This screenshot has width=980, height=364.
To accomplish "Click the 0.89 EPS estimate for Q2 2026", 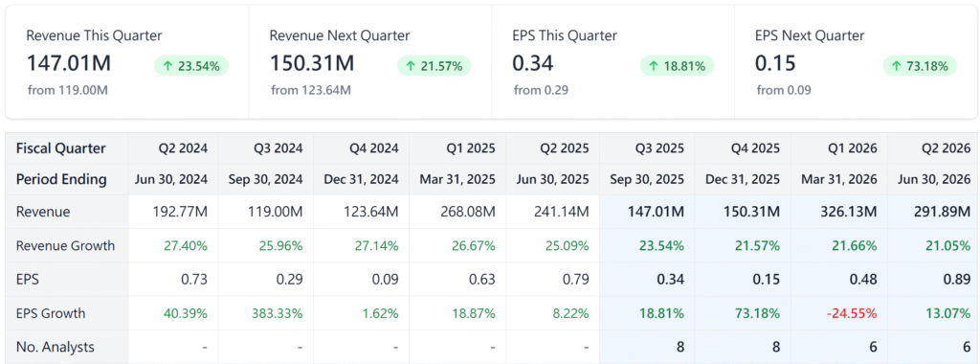I will pyautogui.click(x=959, y=280).
